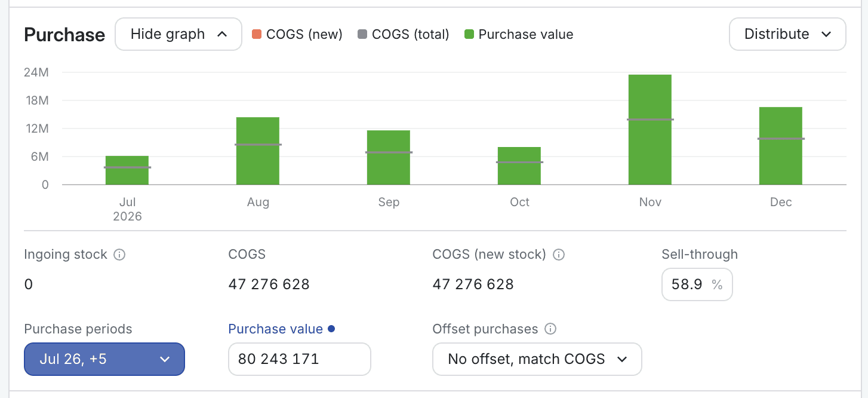Image resolution: width=868 pixels, height=398 pixels.
Task: Select the August purchase value bar
Action: point(258,151)
